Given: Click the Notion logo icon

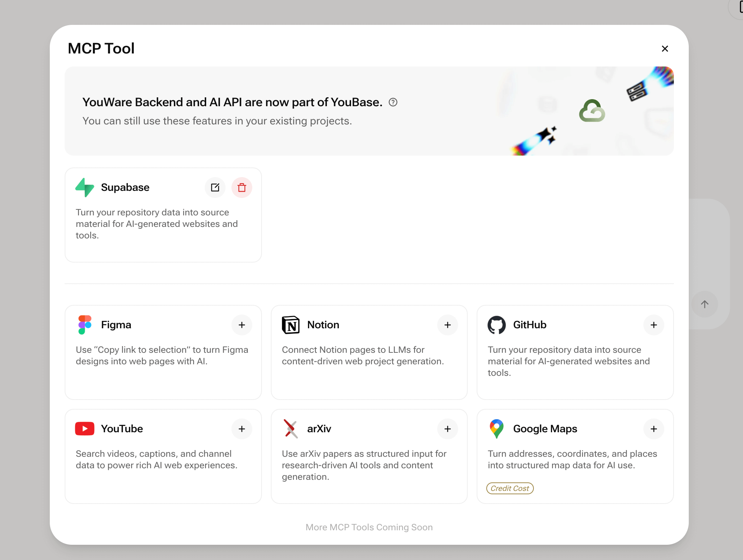Looking at the screenshot, I should pos(291,325).
